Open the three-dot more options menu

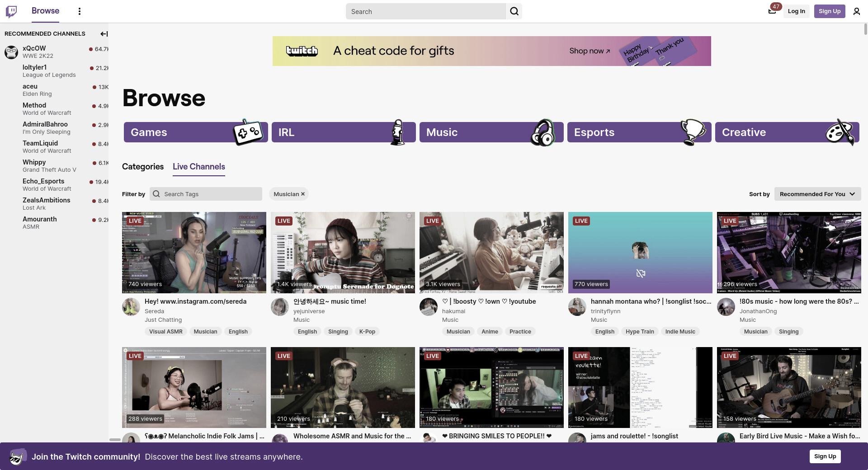coord(80,11)
